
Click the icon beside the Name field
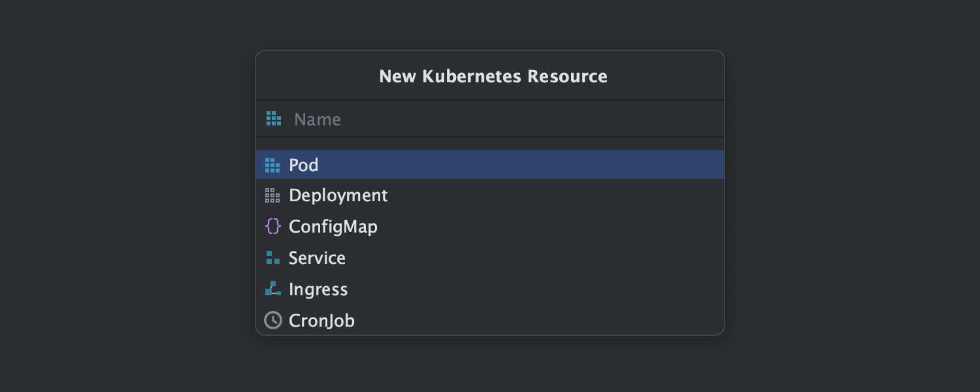[273, 118]
